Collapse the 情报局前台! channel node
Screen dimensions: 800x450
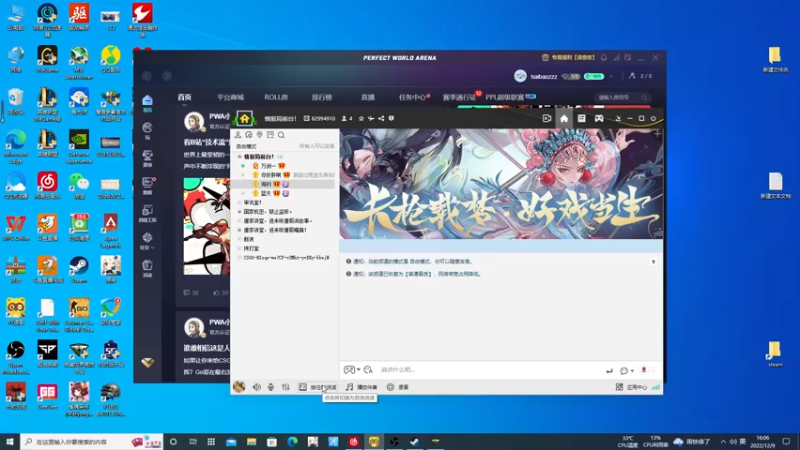239,157
